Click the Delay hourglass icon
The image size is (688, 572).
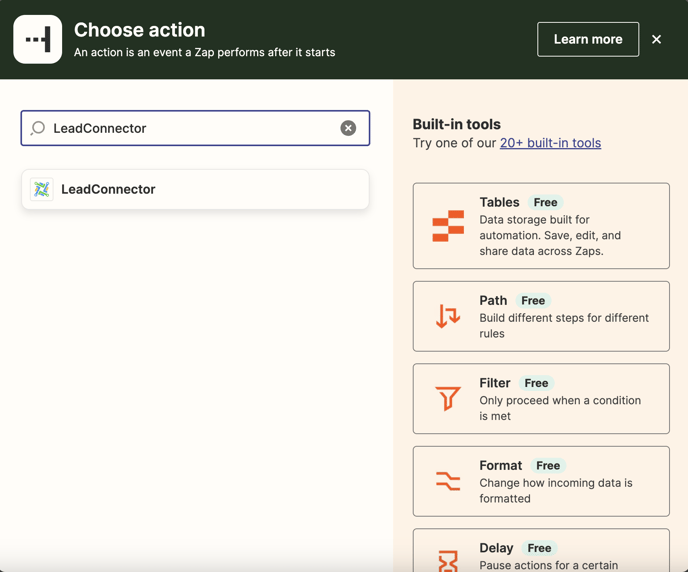(x=448, y=559)
